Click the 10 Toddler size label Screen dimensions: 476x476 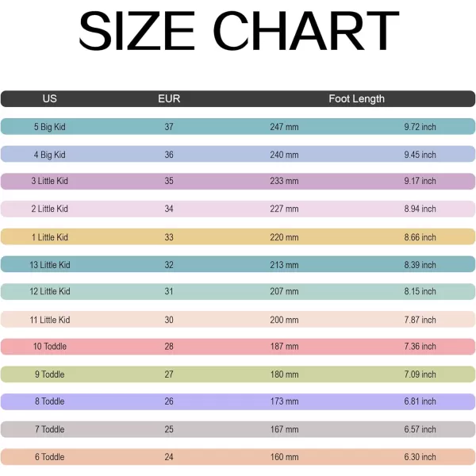[50, 347]
